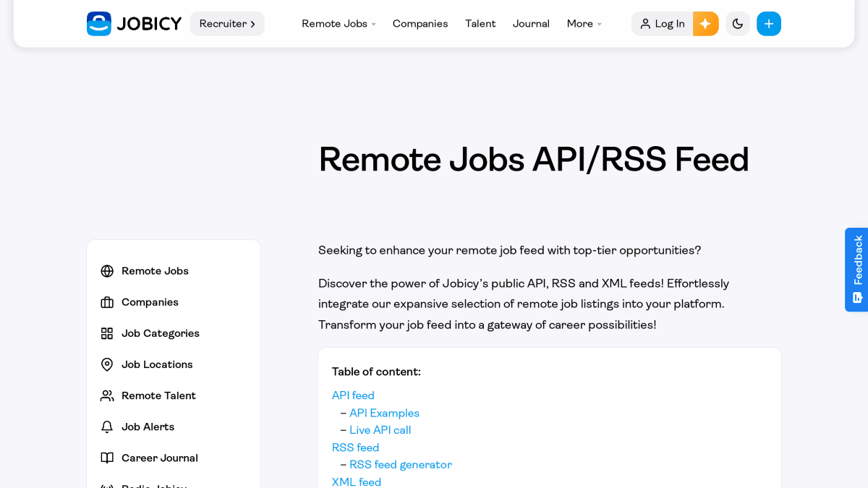The height and width of the screenshot is (488, 868).
Task: Jump to RSS feed generator section
Action: point(401,465)
